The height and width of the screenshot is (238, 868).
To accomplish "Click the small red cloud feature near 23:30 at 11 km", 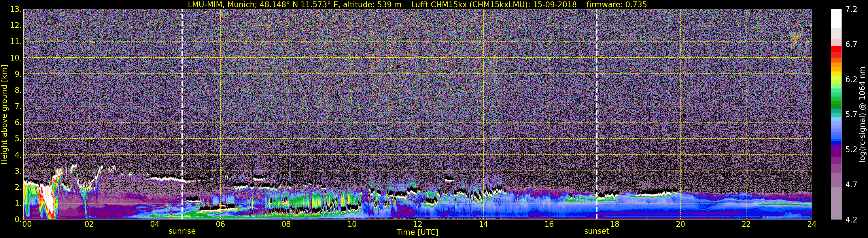I will click(796, 39).
